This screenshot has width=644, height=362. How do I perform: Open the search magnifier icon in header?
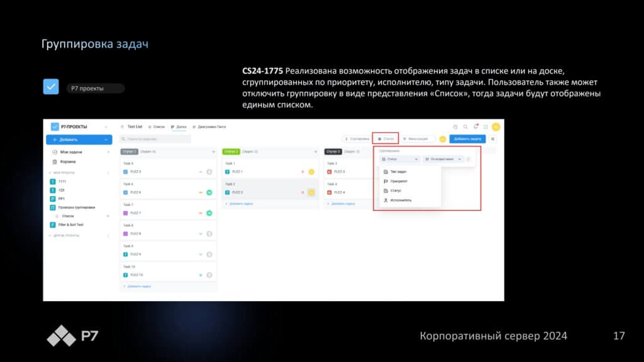tap(465, 126)
